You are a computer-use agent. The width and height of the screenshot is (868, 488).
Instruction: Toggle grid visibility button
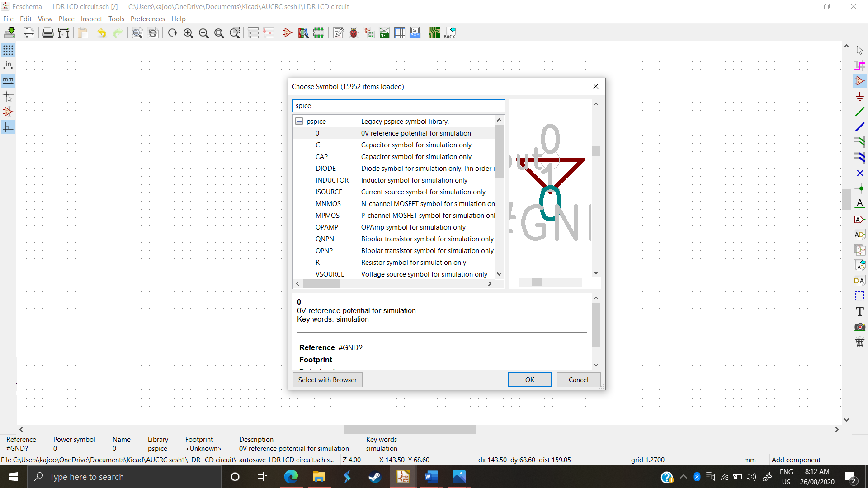(8, 50)
